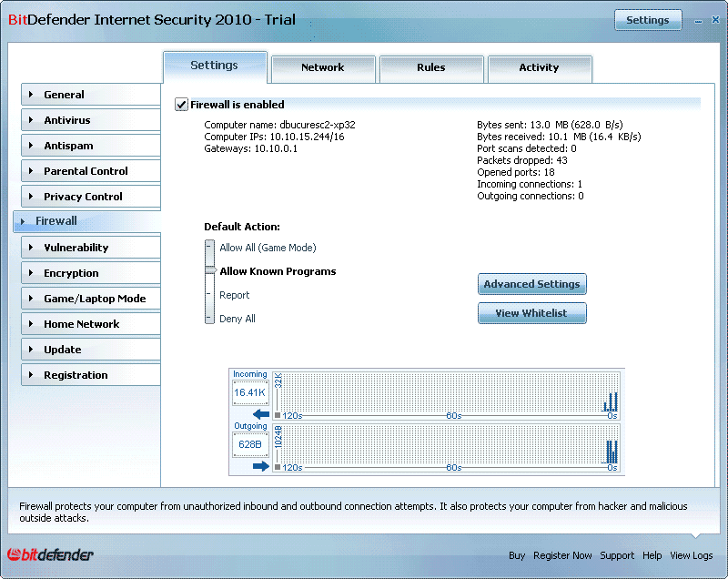Viewport: 728px width, 579px height.
Task: Minimize the BitDefender window
Action: [698, 20]
